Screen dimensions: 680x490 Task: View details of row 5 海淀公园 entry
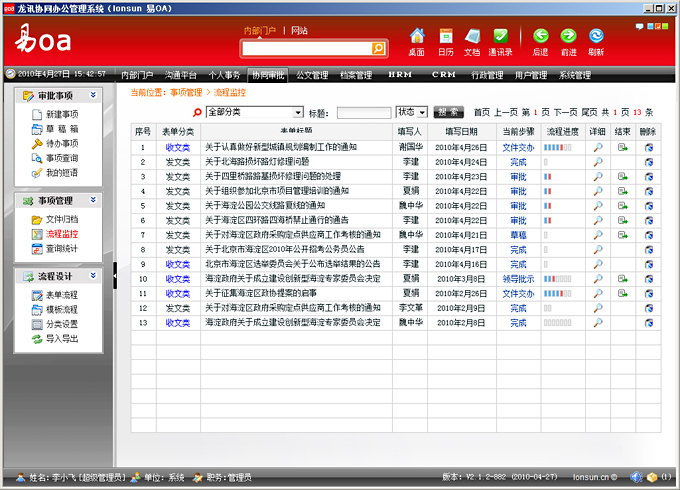[x=598, y=206]
